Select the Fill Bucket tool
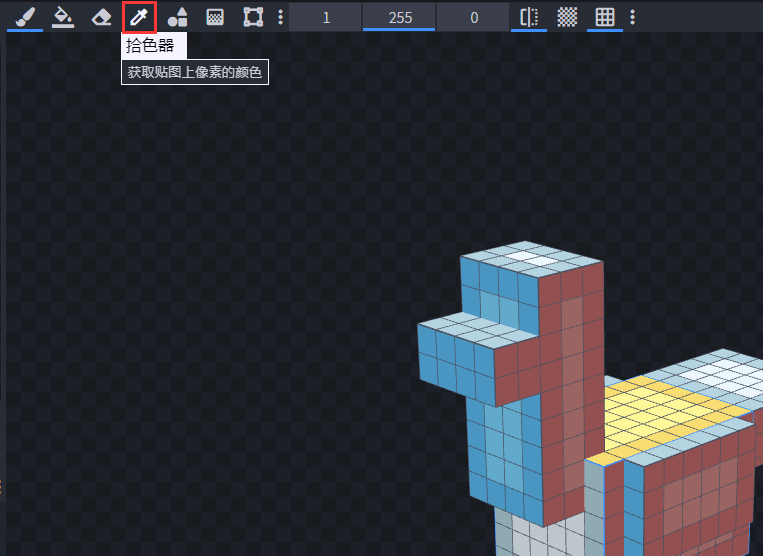 click(63, 18)
